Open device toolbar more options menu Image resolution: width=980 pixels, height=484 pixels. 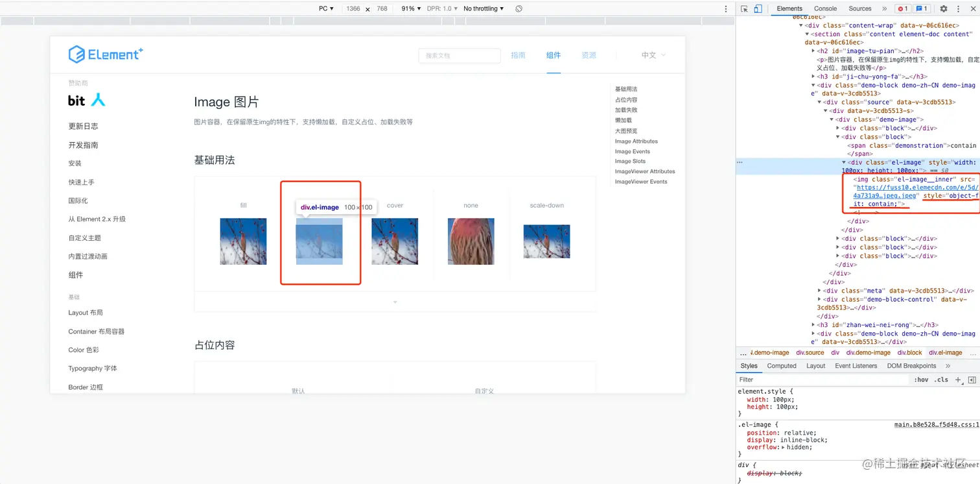point(726,8)
